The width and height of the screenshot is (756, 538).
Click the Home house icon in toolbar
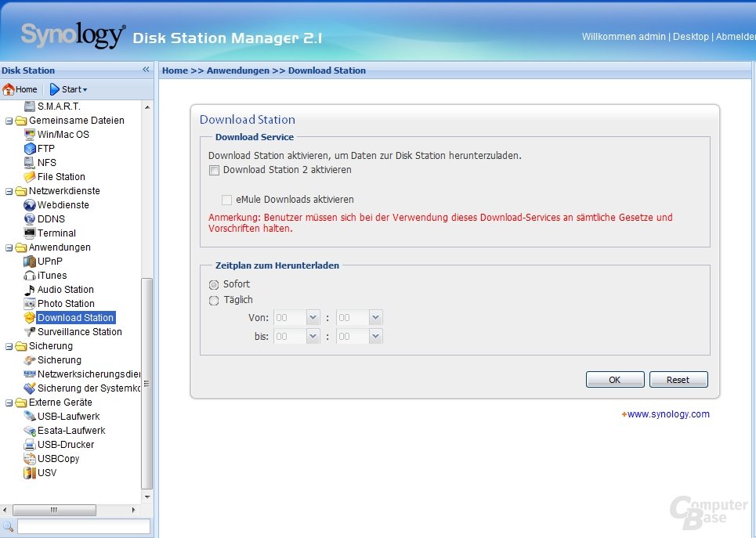[8, 89]
